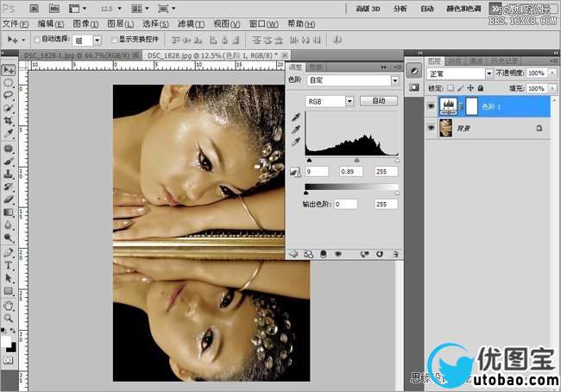Image resolution: width=561 pixels, height=392 pixels.
Task: Select the Quick Selection tool
Action: coord(8,108)
